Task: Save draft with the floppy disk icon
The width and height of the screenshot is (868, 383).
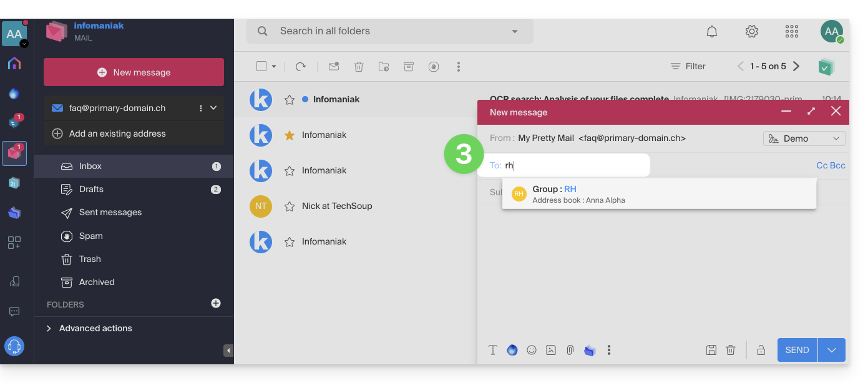Action: (711, 350)
